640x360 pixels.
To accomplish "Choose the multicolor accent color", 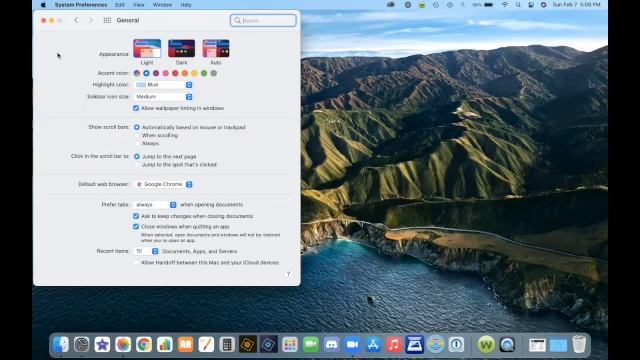I will point(137,73).
